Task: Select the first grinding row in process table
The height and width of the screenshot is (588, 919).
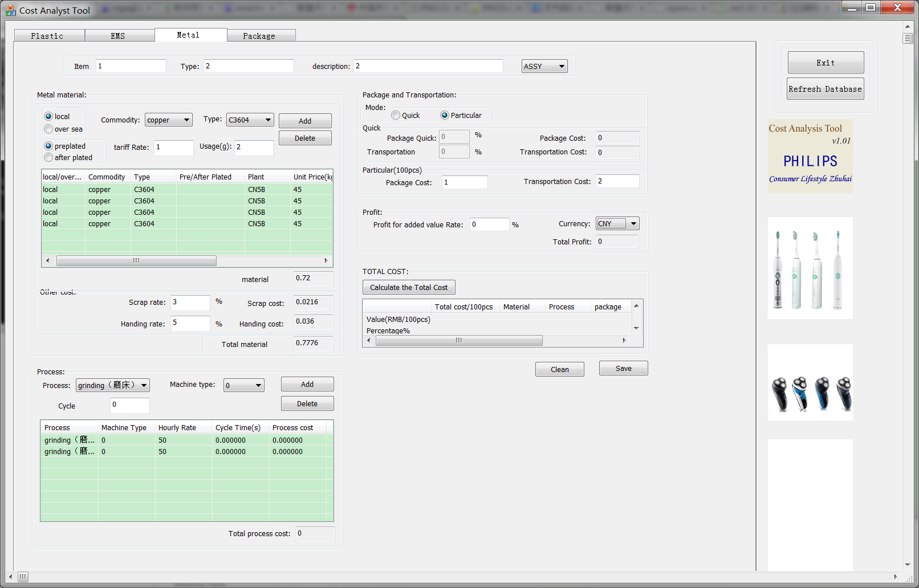Action: (x=186, y=440)
